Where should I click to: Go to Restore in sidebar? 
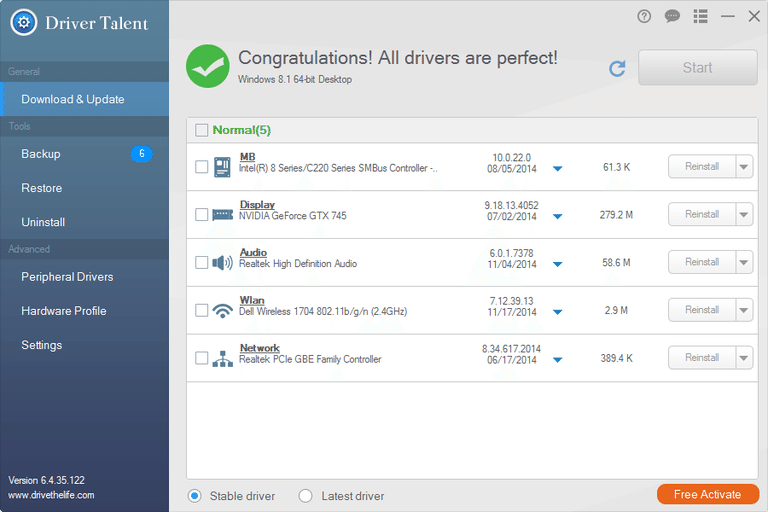(x=85, y=188)
